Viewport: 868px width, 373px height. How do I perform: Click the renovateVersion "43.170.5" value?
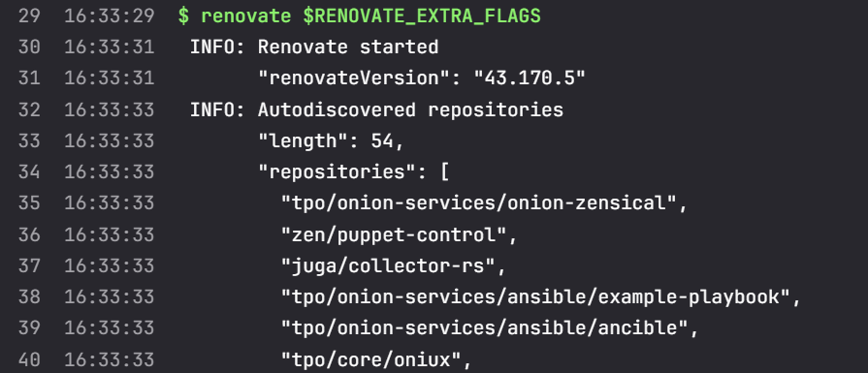(530, 78)
